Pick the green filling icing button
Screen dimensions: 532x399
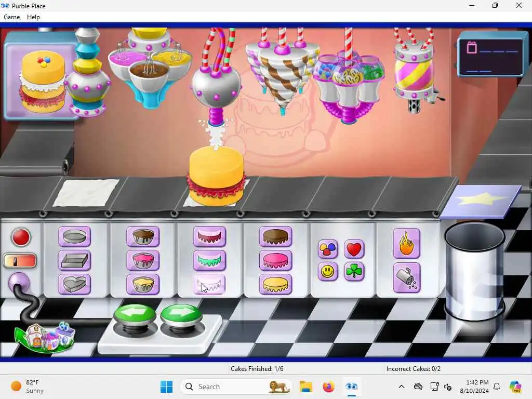click(x=209, y=261)
